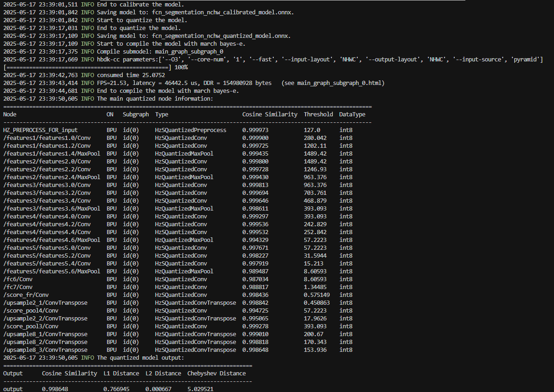
Task: Select the HZ_PREPROCESS_FOR_input node name
Action: coord(40,130)
